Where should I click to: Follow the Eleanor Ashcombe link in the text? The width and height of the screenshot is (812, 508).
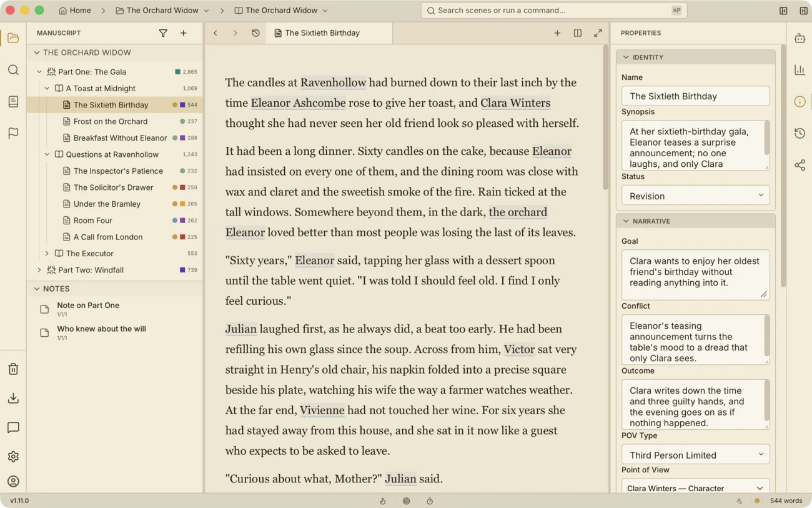[298, 103]
